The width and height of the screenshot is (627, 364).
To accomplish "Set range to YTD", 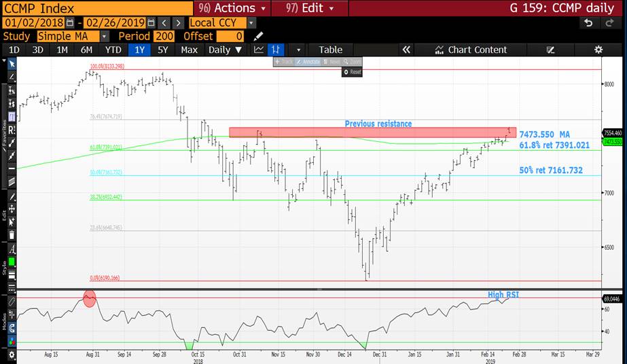I will click(113, 50).
